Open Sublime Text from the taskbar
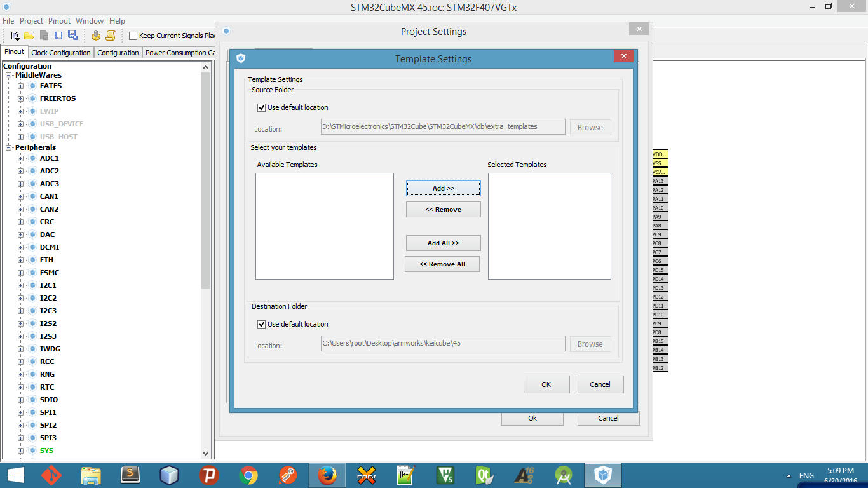 [130, 475]
